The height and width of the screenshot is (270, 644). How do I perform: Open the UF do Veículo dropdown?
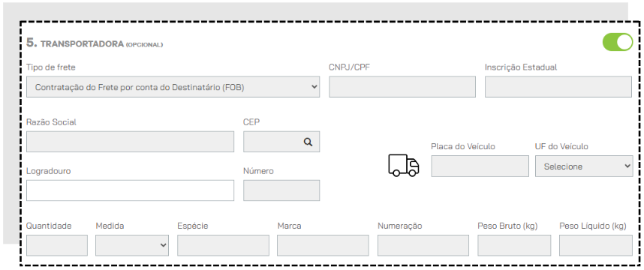584,166
